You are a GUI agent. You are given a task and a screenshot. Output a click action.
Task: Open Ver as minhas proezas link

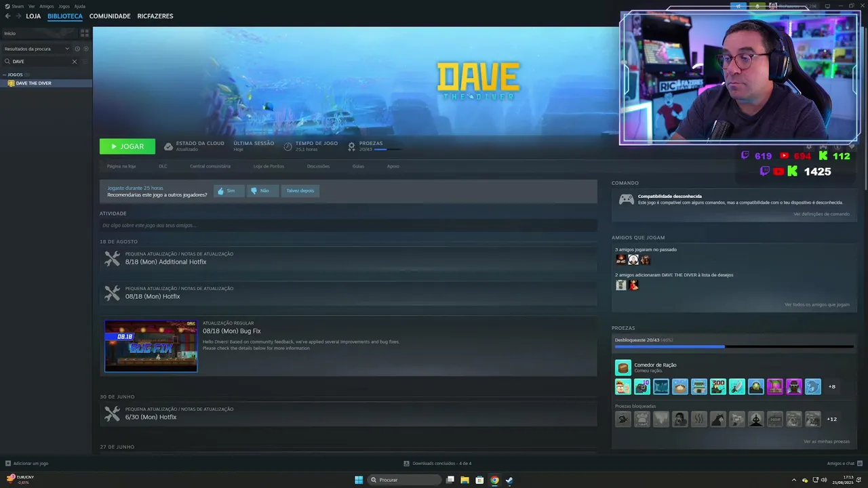[827, 441]
